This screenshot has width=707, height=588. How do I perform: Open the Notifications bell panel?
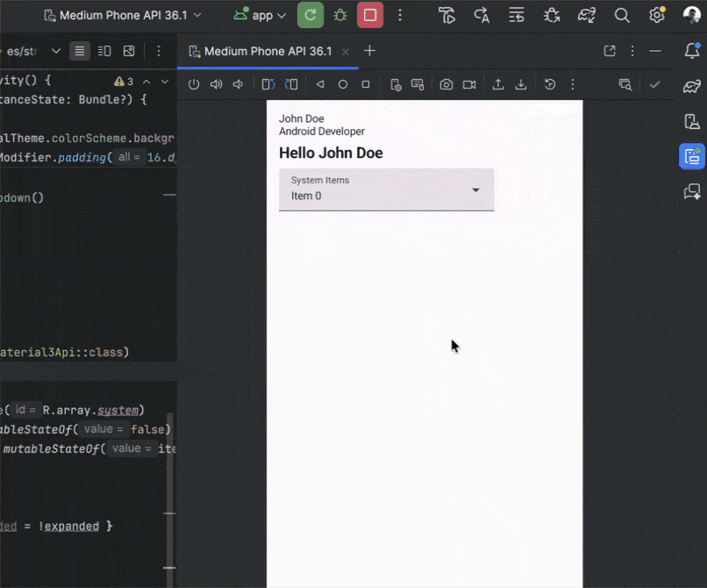pyautogui.click(x=692, y=51)
